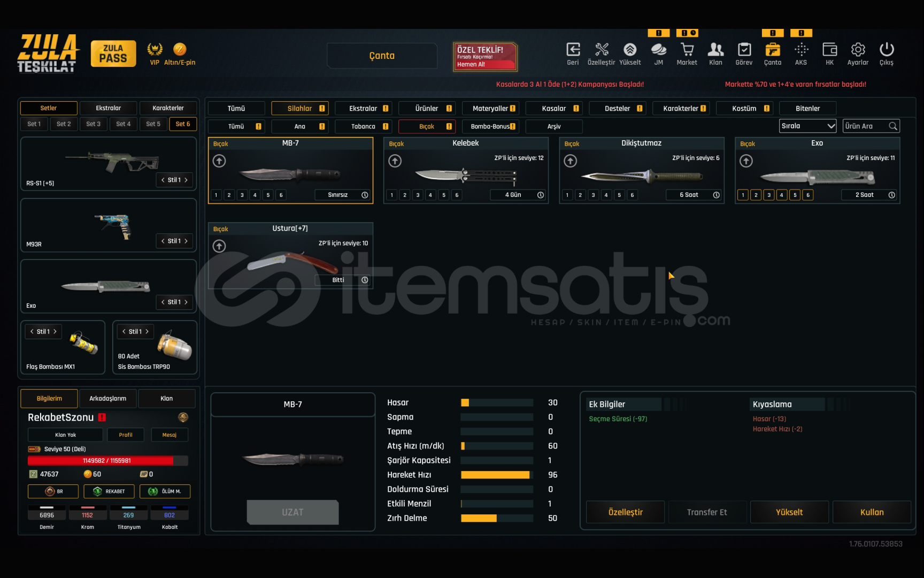The width and height of the screenshot is (924, 578).
Task: Toggle slot 6 on the Exo card
Action: click(808, 195)
